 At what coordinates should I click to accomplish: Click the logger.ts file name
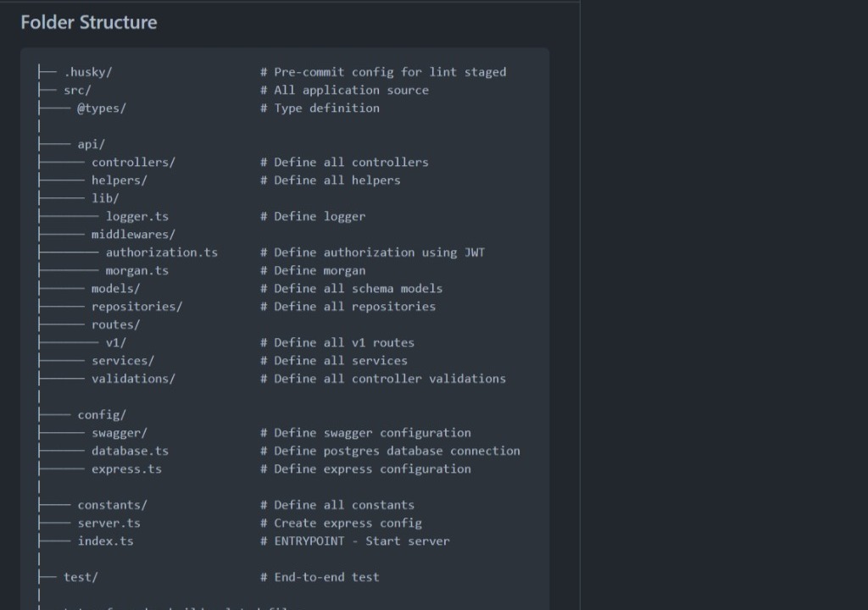pyautogui.click(x=137, y=216)
